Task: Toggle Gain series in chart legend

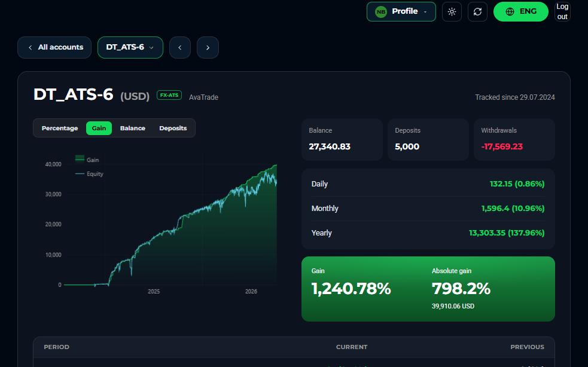Action: [87, 160]
